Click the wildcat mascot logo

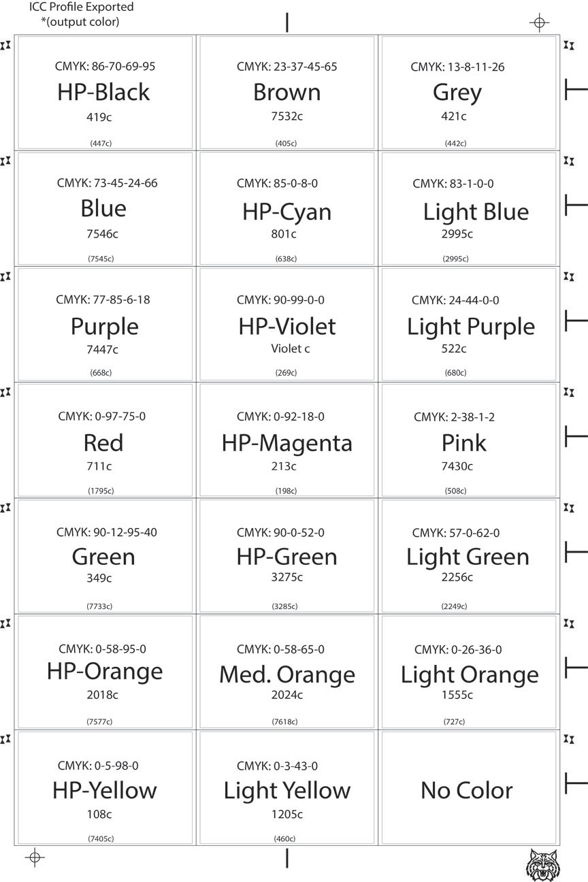point(542,864)
